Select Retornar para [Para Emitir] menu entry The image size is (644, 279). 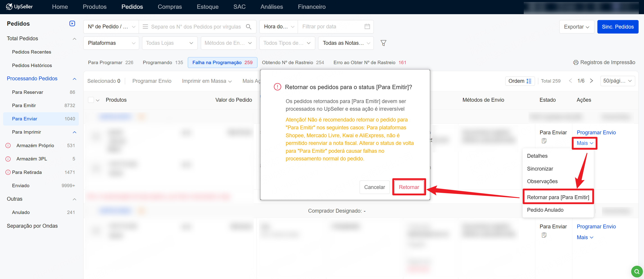[x=558, y=197]
